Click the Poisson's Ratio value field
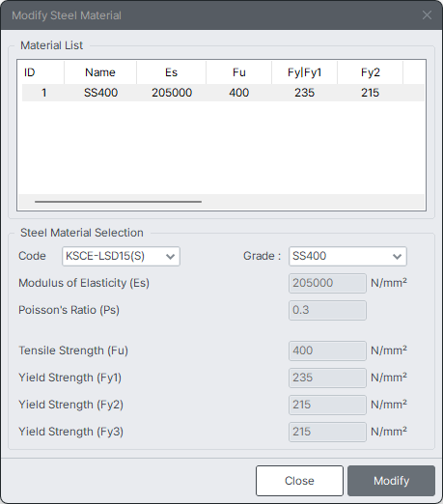Image resolution: width=443 pixels, height=504 pixels. pyautogui.click(x=327, y=310)
